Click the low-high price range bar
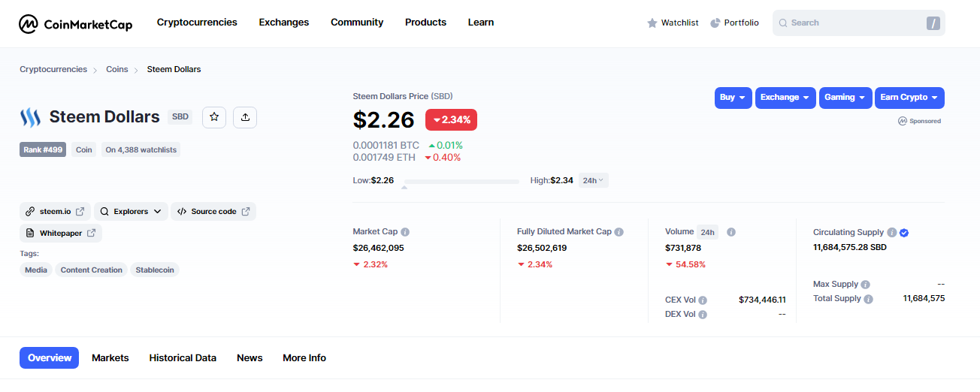This screenshot has height=392, width=980. point(461,181)
